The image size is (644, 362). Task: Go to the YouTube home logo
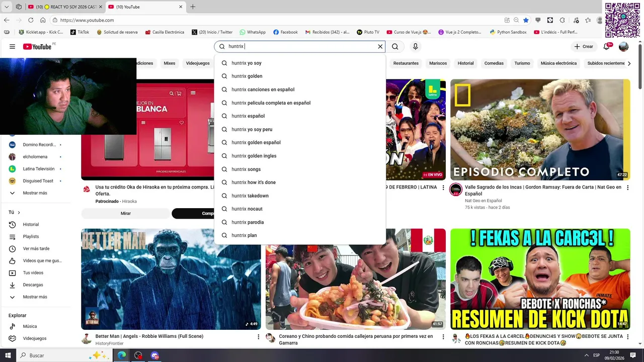(38, 46)
